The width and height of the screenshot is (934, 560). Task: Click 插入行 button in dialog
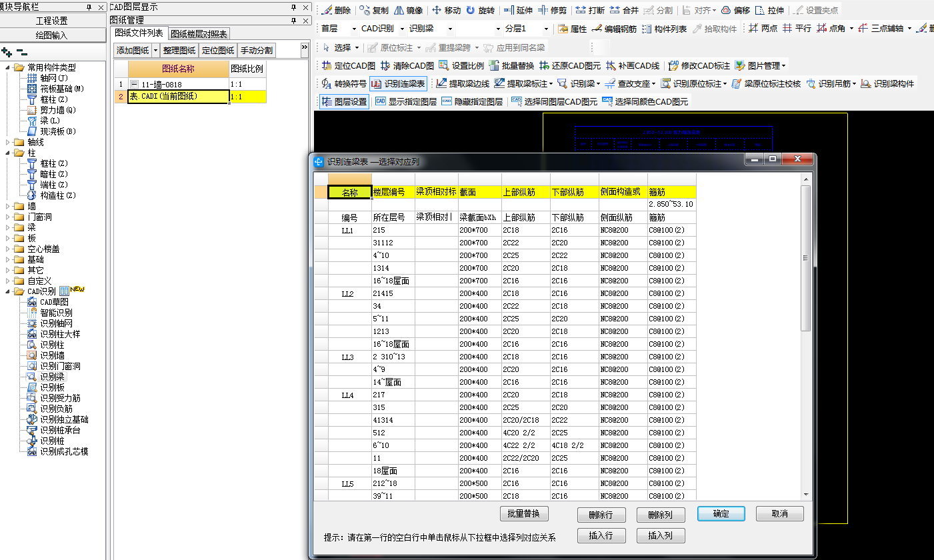pos(601,535)
